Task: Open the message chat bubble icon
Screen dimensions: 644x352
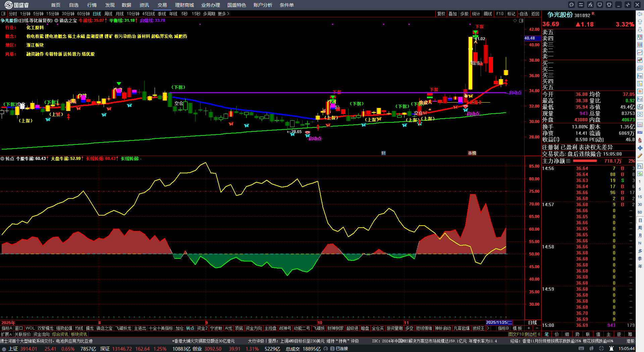Action: (572, 5)
